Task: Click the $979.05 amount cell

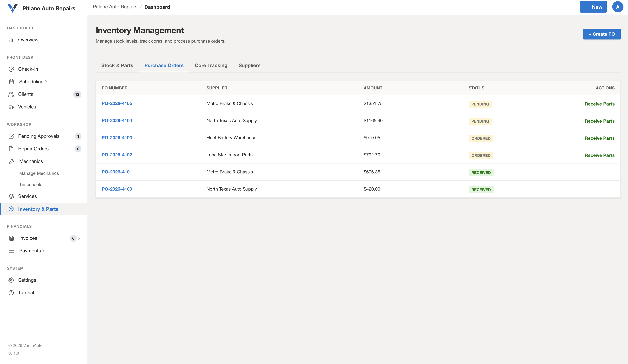Action: (x=372, y=138)
